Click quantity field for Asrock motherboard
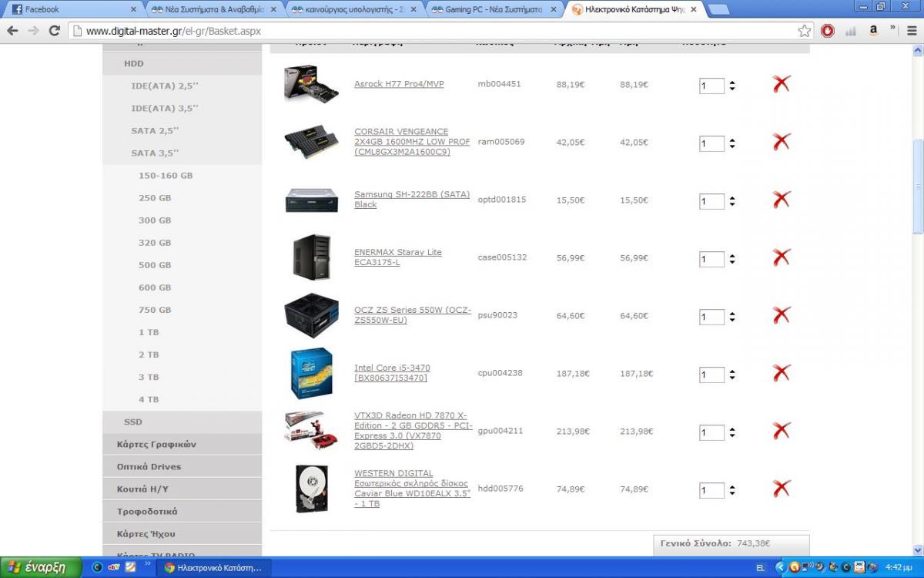This screenshot has height=578, width=924. point(711,86)
